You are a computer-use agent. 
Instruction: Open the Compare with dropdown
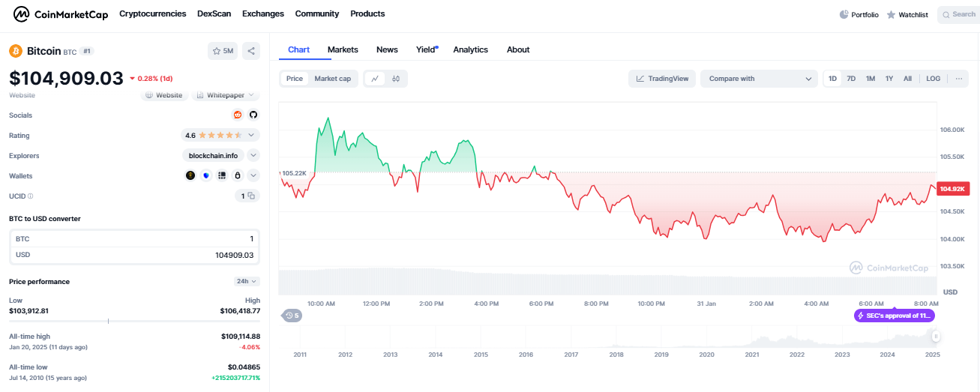click(x=759, y=79)
